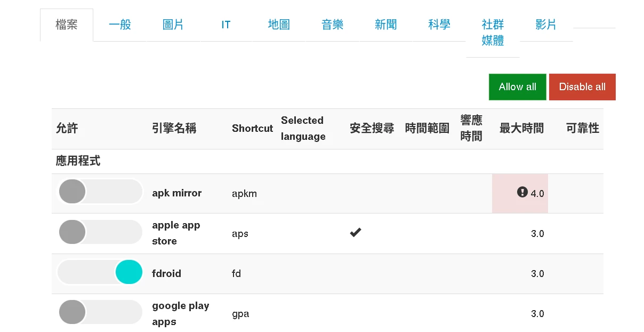
Task: Click the 4.0 max time cell for apk mirror
Action: (537, 193)
